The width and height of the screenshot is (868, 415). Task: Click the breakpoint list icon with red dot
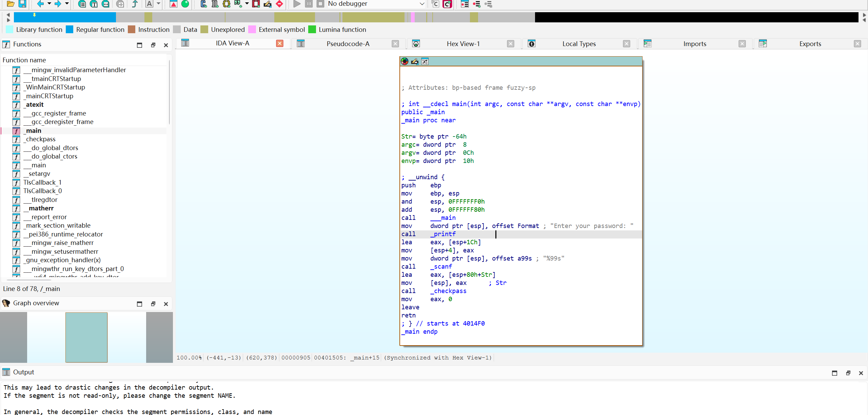[465, 4]
